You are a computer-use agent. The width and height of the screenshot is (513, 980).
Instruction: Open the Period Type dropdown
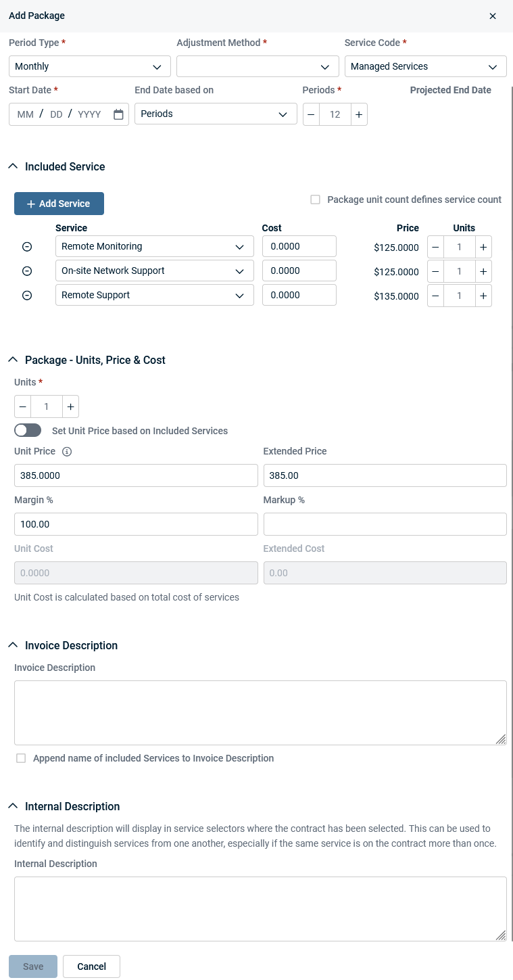click(90, 66)
